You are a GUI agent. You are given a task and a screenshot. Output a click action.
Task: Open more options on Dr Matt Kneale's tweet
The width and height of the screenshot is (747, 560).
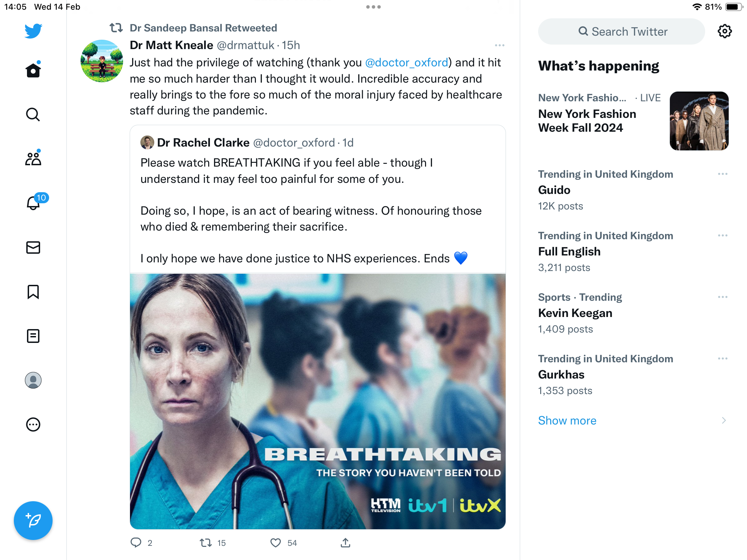[x=500, y=45]
